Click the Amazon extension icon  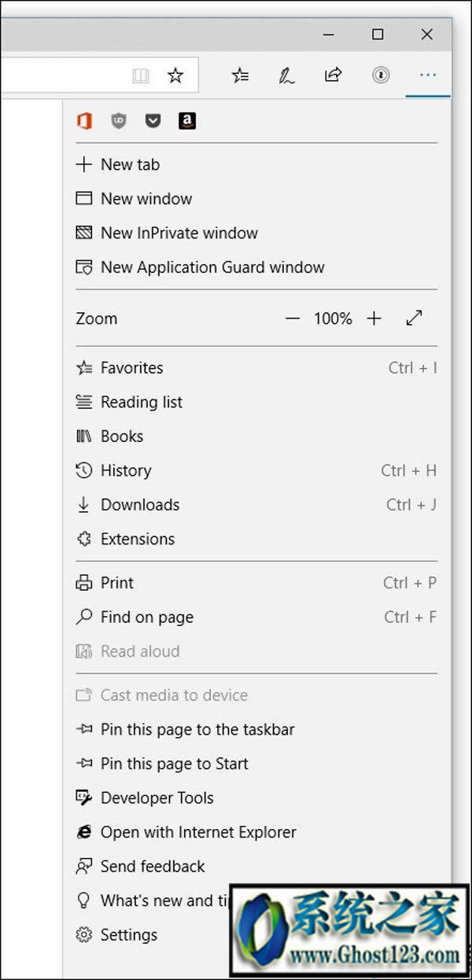(186, 120)
